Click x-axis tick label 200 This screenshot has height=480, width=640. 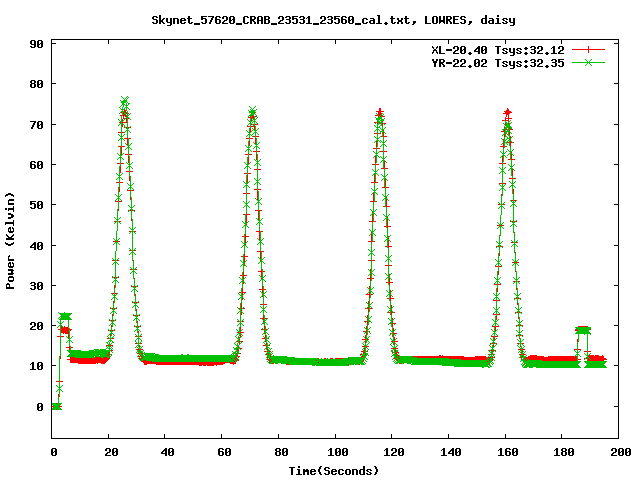pos(620,452)
